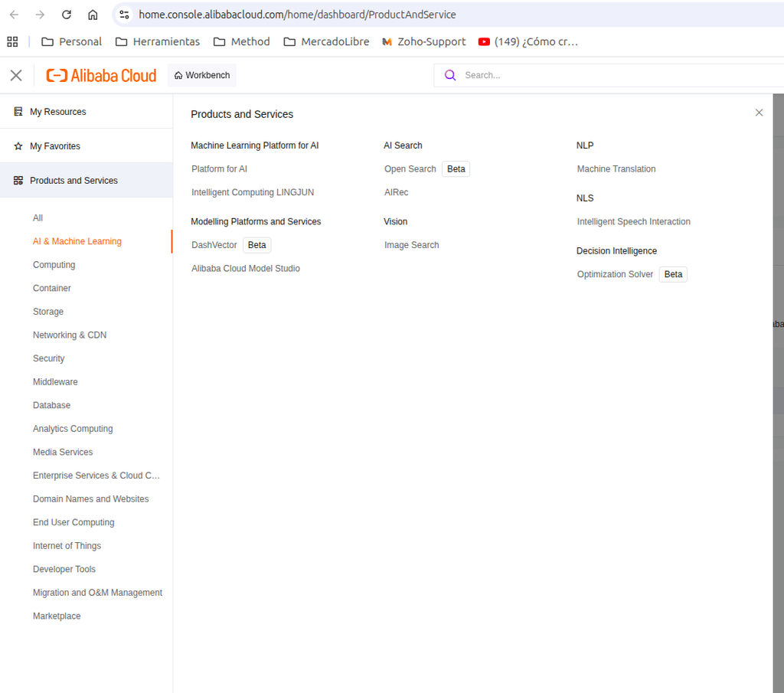
Task: Open the Herramientas bookmarks folder
Action: 158,41
